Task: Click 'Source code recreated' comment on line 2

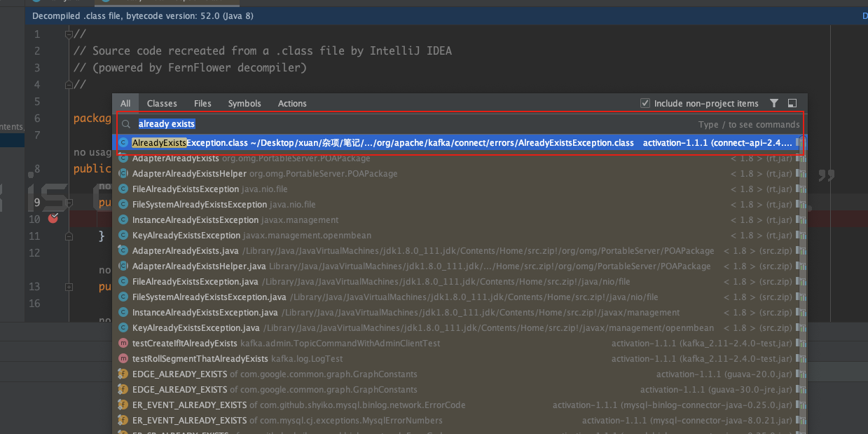Action: 263,51
